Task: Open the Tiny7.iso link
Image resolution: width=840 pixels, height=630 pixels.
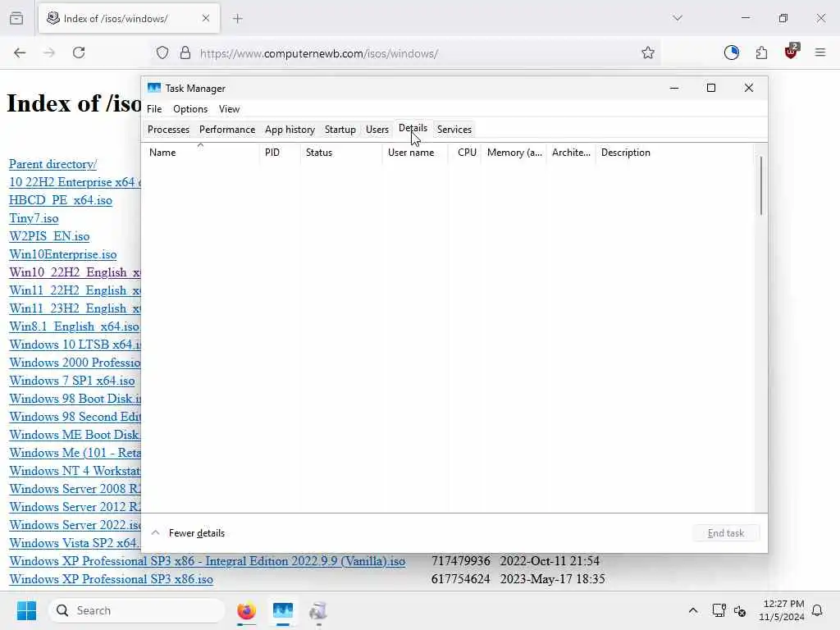Action: 34,218
